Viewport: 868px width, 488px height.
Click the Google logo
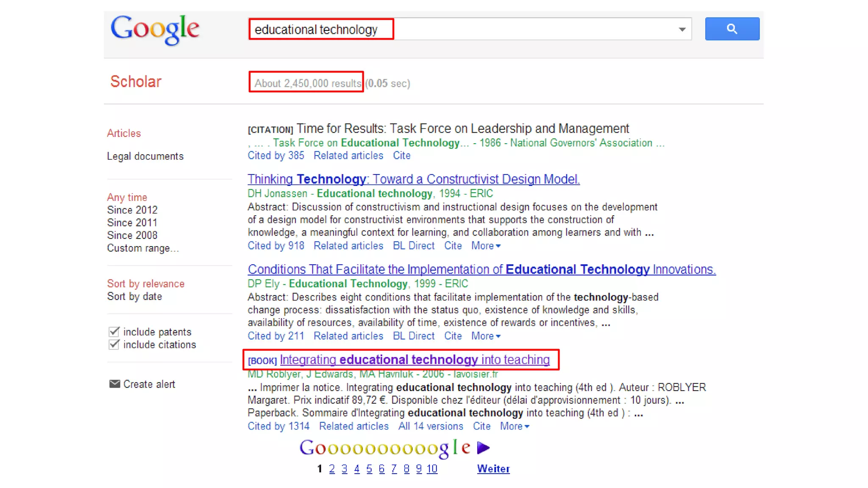pos(155,29)
